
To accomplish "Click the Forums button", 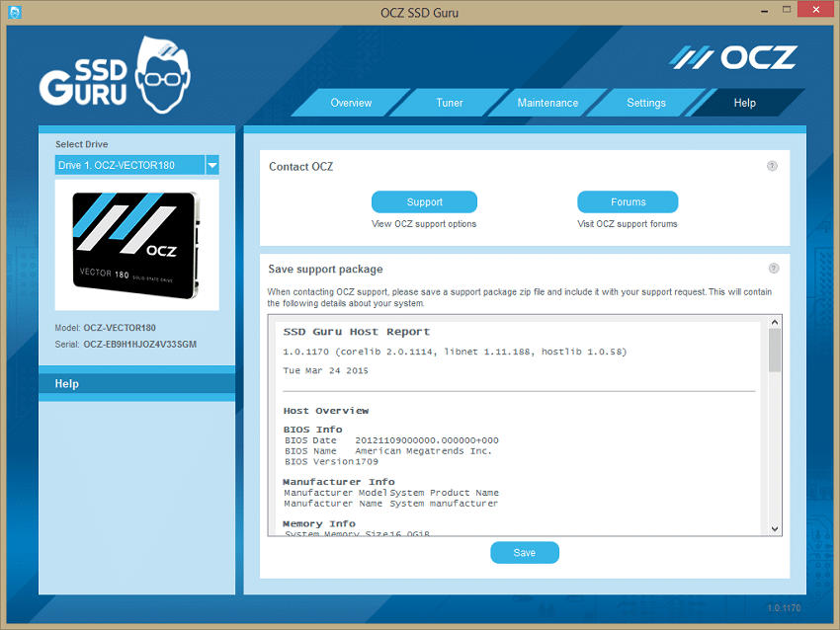I will click(628, 201).
